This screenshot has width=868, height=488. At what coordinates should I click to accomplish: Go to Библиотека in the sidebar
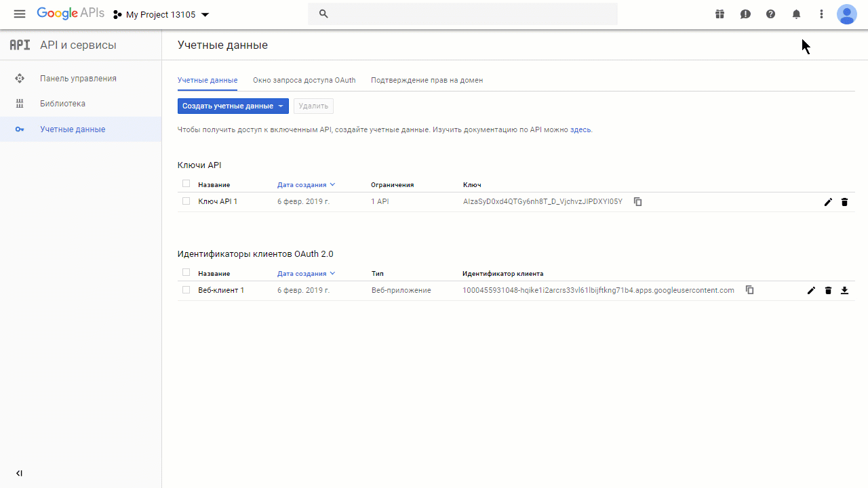tap(62, 104)
